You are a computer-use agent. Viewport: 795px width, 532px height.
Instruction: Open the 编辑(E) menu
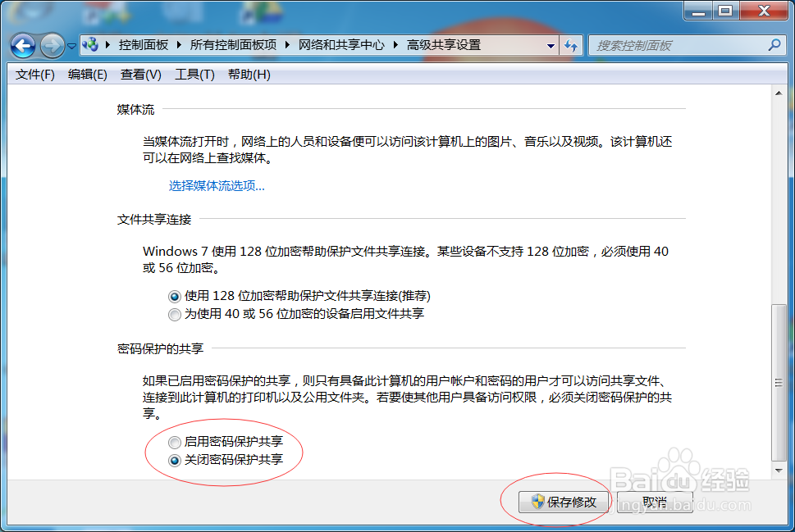tap(87, 75)
